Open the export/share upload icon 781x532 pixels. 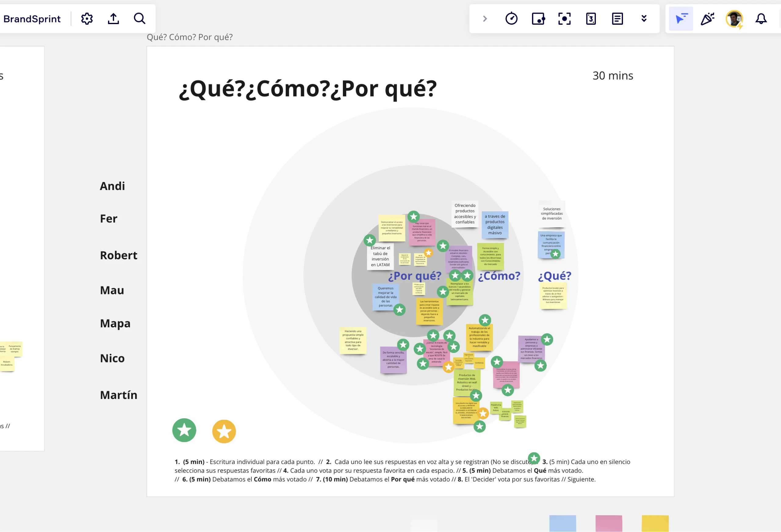click(113, 19)
